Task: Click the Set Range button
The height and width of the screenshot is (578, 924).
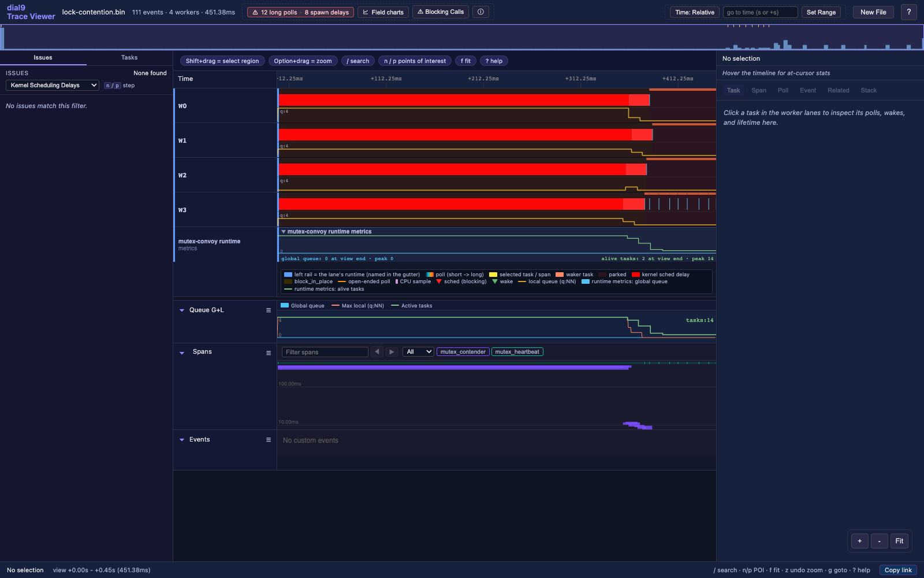Action: (821, 12)
